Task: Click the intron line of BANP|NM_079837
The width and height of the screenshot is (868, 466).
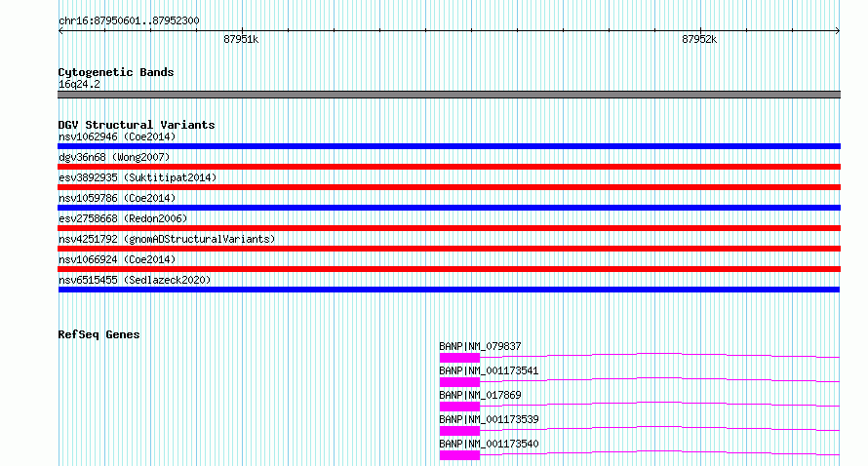Action: point(658,353)
